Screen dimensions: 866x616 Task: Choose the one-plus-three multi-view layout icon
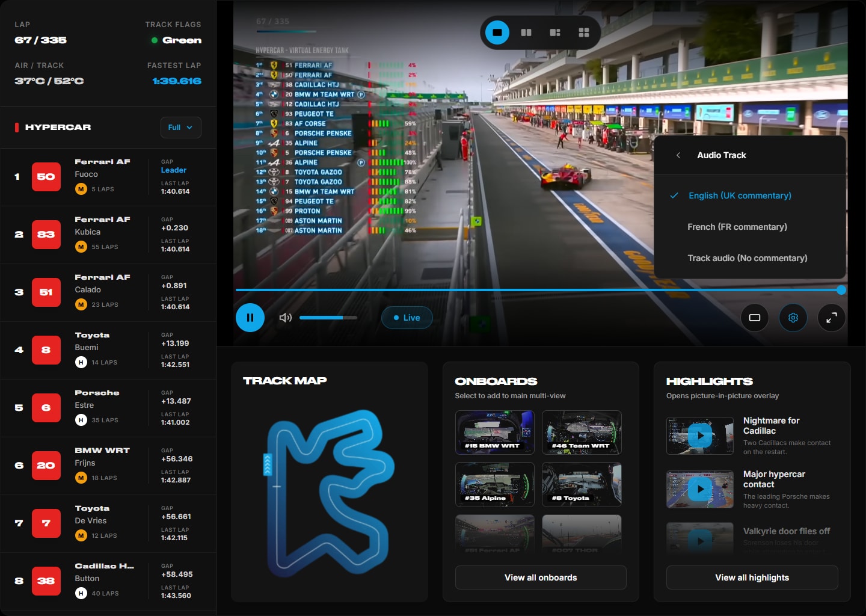(x=555, y=32)
